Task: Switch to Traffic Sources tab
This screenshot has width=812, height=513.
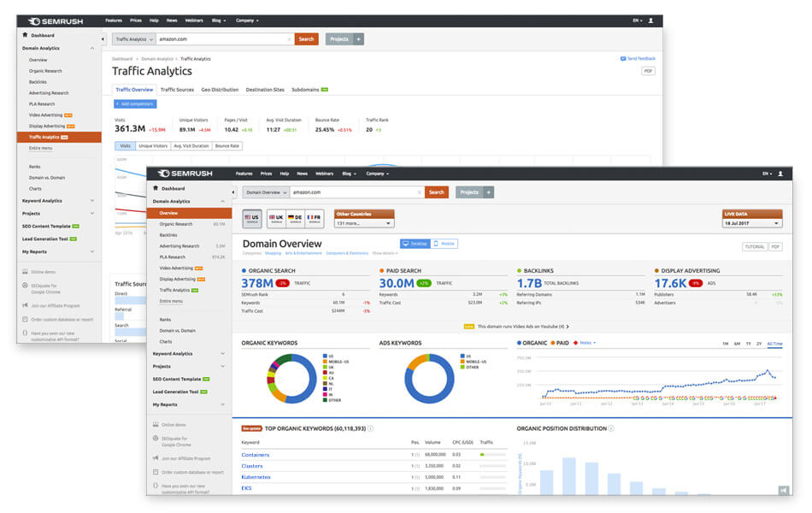Action: (177, 90)
